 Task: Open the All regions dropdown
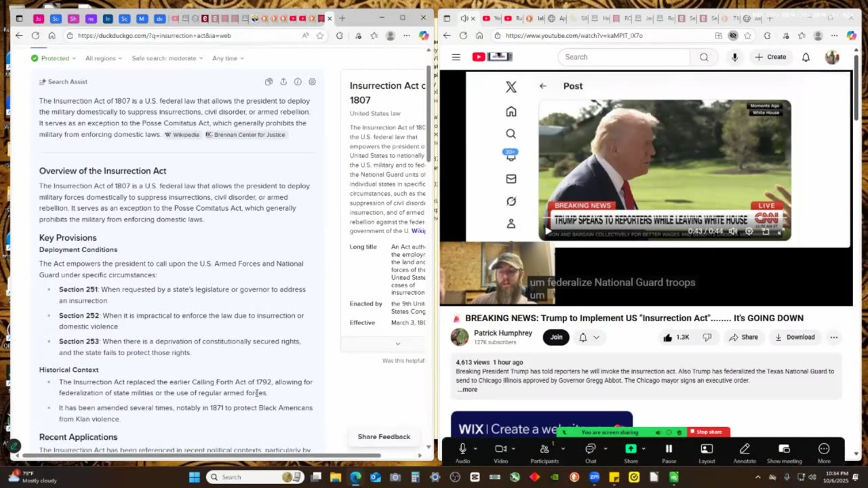click(103, 58)
